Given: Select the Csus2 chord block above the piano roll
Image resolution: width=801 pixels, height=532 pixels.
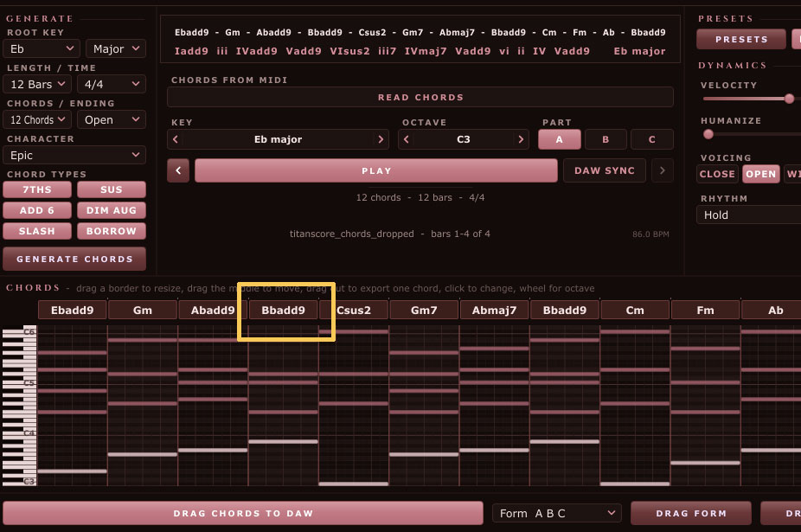Looking at the screenshot, I should 354,310.
